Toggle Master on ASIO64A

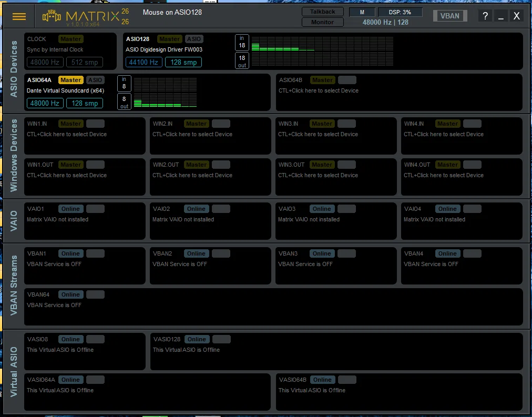click(x=71, y=80)
